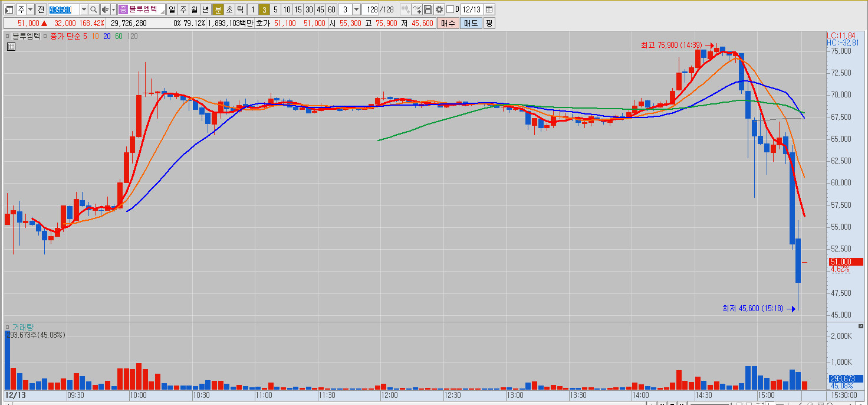The width and height of the screenshot is (868, 405).
Task: Click the red 51,000 current price tag
Action: click(846, 262)
